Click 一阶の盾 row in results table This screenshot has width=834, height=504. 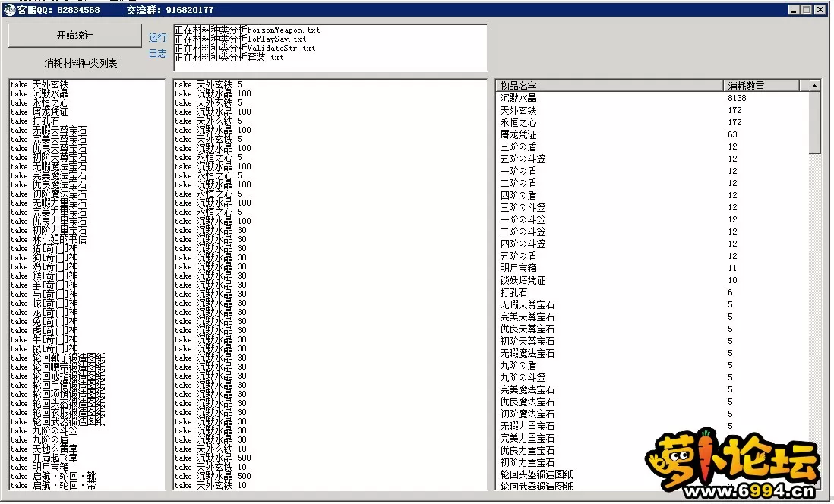[652, 172]
